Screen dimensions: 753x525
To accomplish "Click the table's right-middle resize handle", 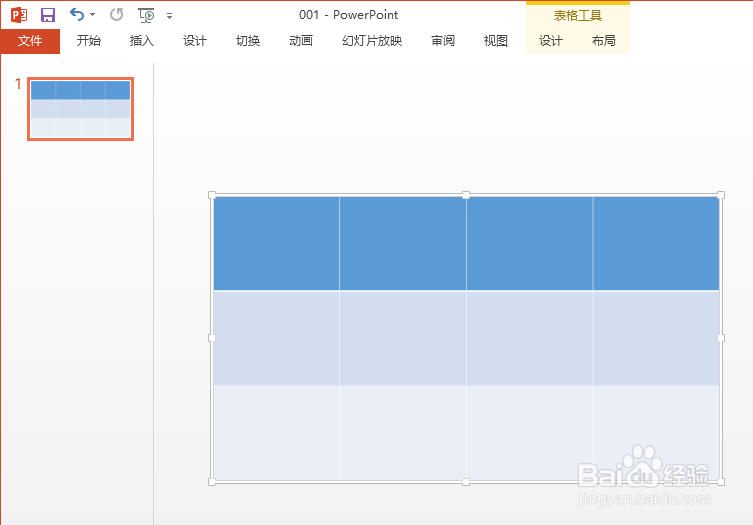I will pyautogui.click(x=721, y=338).
